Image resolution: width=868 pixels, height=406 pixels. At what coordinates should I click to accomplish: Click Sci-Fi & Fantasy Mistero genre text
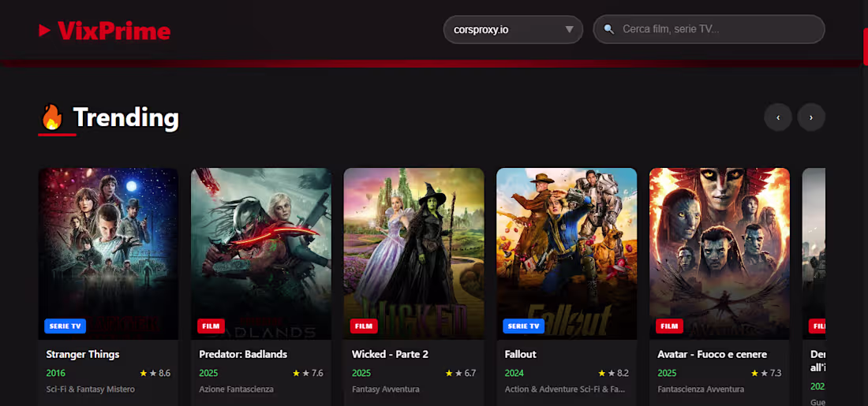point(90,389)
